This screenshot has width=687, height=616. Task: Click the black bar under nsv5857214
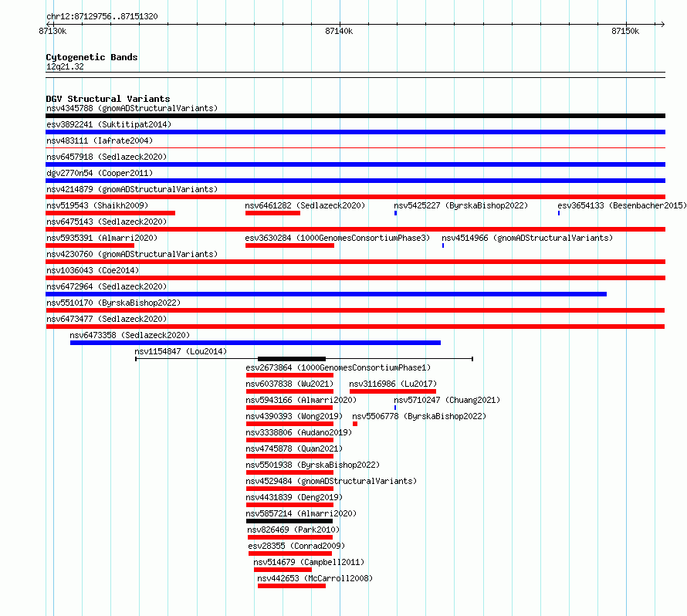click(x=289, y=521)
